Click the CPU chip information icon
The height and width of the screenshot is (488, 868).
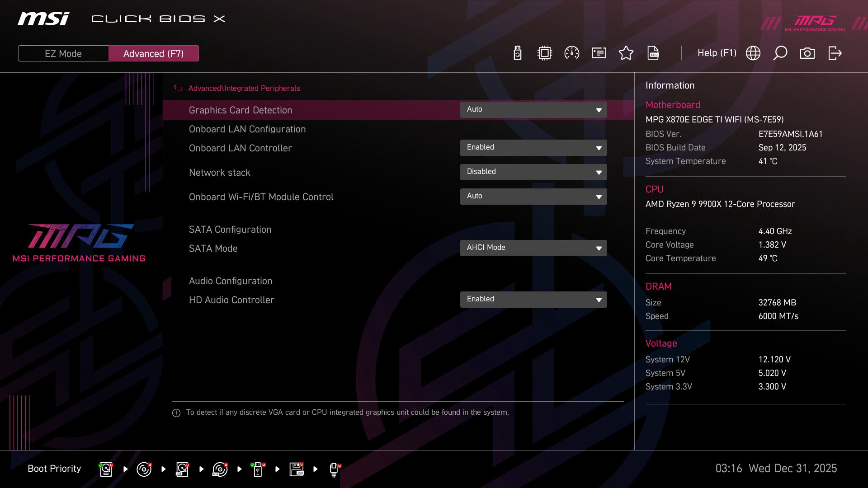click(x=544, y=53)
